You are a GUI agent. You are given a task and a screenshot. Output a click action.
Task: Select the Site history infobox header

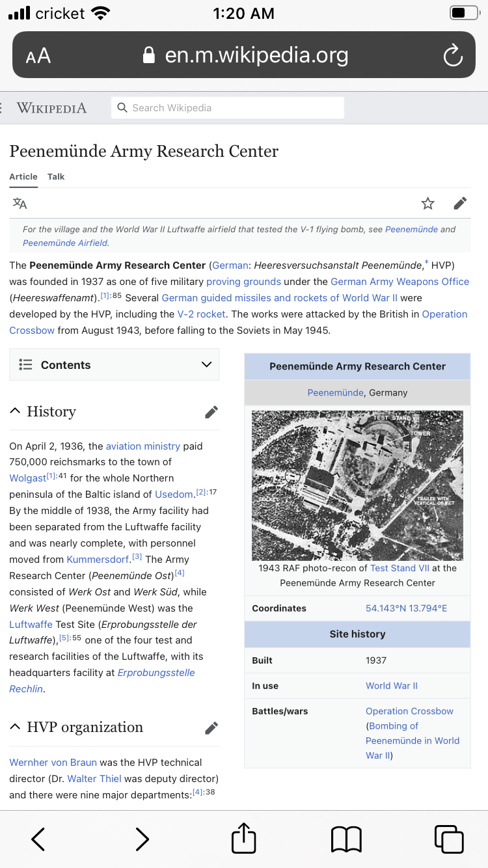[357, 634]
